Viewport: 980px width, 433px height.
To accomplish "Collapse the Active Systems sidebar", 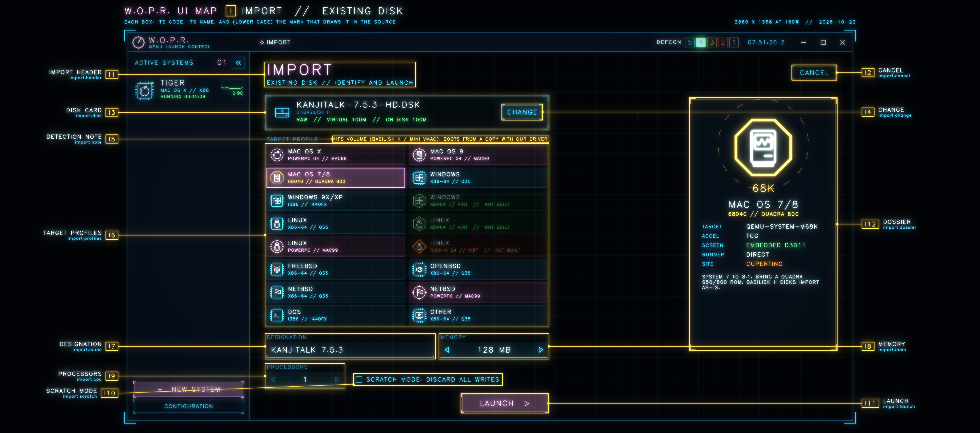I will pyautogui.click(x=238, y=63).
